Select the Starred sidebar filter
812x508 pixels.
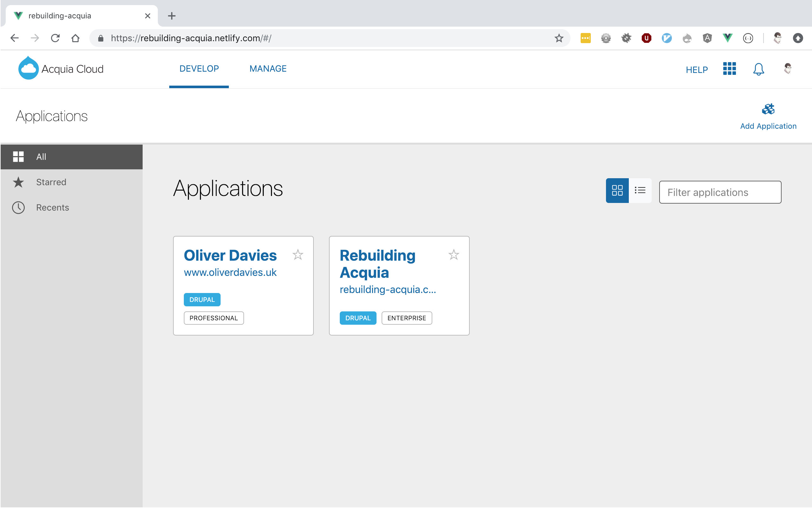51,182
